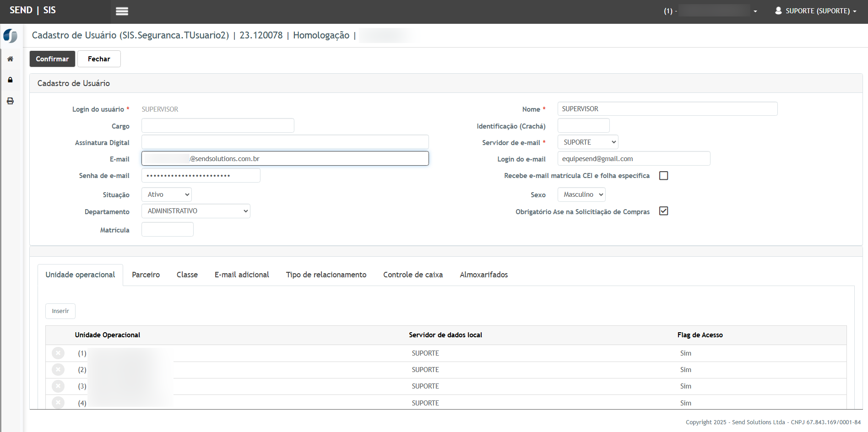The width and height of the screenshot is (868, 432).
Task: Remove operational unit row (1)
Action: 58,353
